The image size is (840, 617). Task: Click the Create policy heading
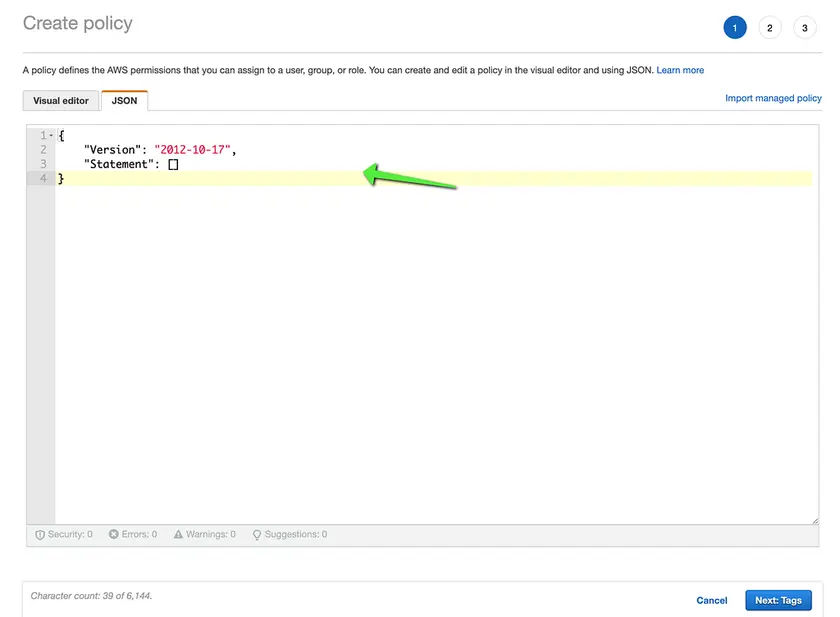coord(78,23)
